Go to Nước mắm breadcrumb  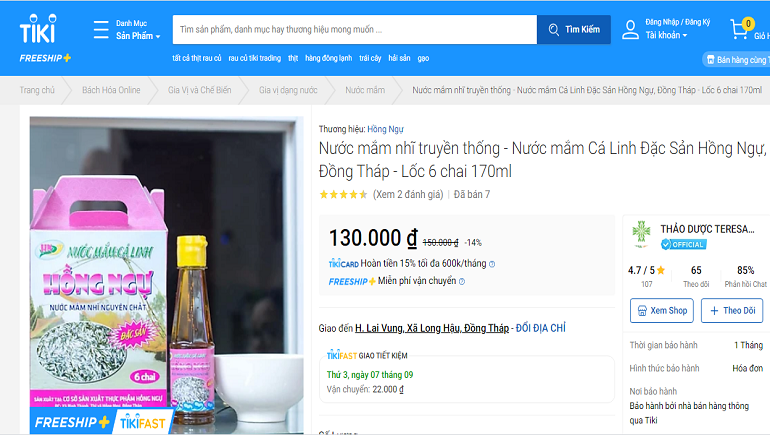tap(365, 90)
